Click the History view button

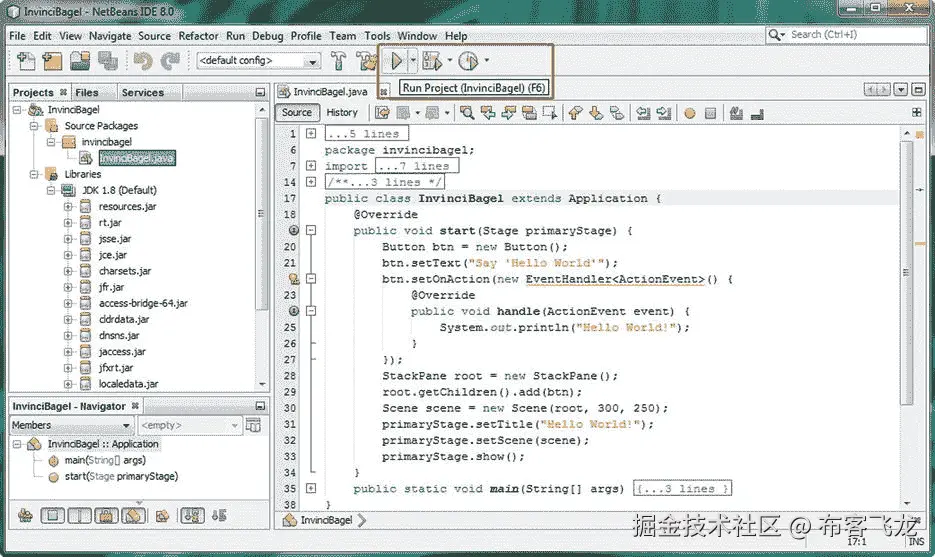tap(342, 112)
